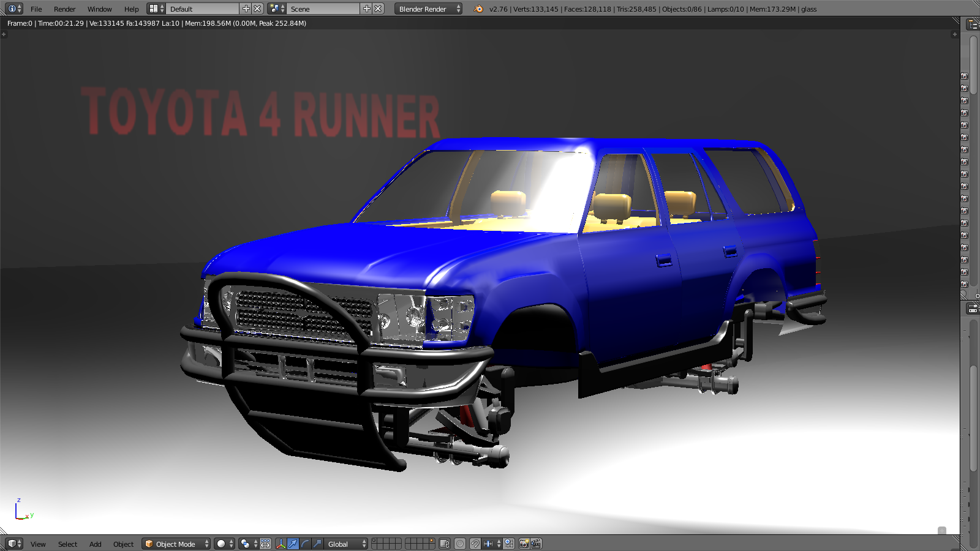This screenshot has height=551, width=980.
Task: Open the Select menu in 3D header
Action: [67, 544]
